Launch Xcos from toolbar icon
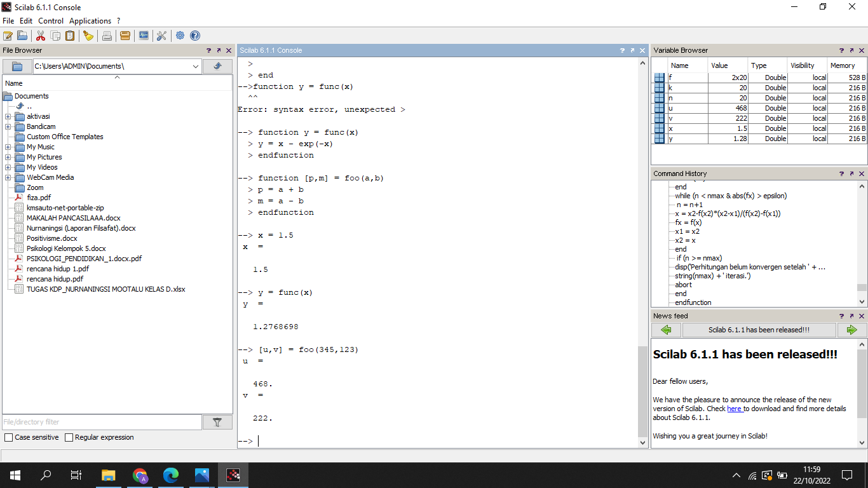The height and width of the screenshot is (488, 868). click(144, 36)
